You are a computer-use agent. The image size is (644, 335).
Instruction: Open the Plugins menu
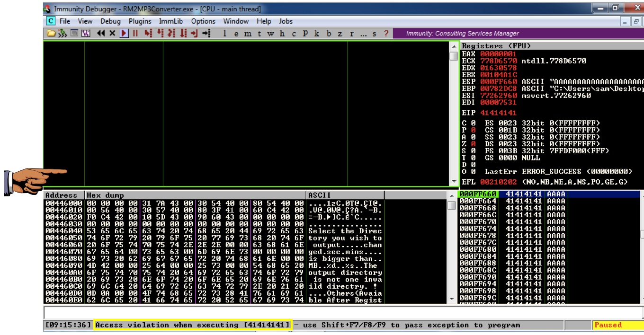click(x=140, y=21)
